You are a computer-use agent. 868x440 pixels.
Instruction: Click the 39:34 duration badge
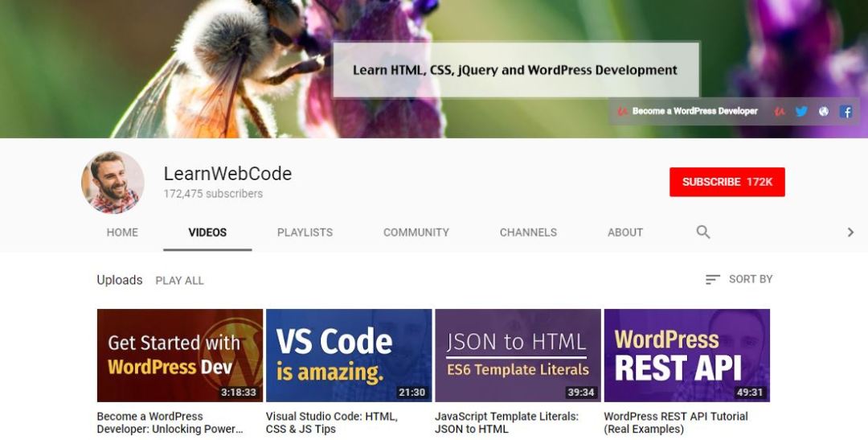click(x=581, y=393)
